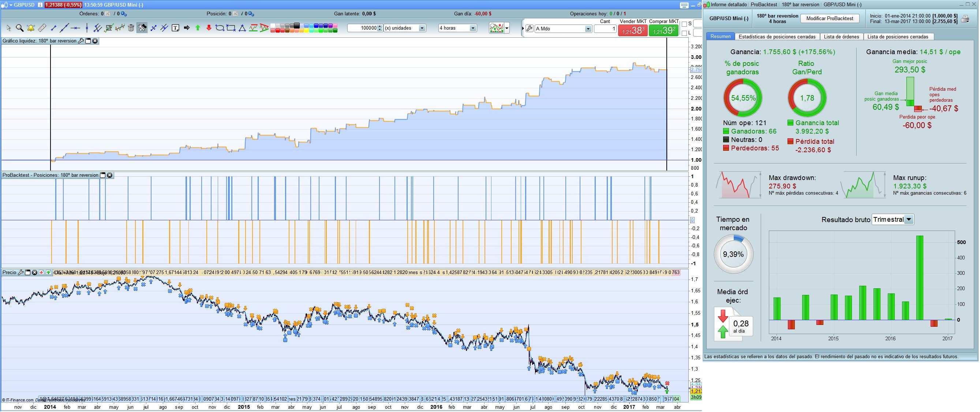This screenshot has height=412, width=980.
Task: Click the printer icon in report window
Action: (x=965, y=18)
